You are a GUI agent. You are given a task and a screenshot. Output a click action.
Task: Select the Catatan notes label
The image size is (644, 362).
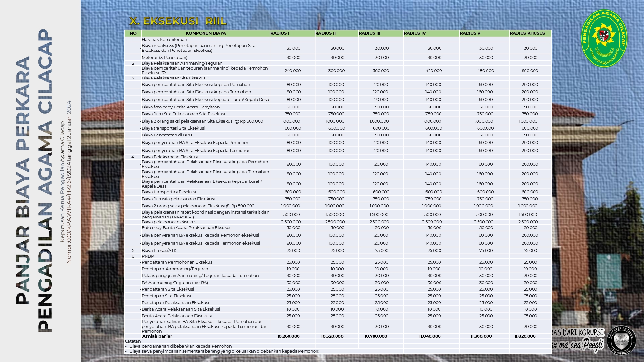click(134, 341)
